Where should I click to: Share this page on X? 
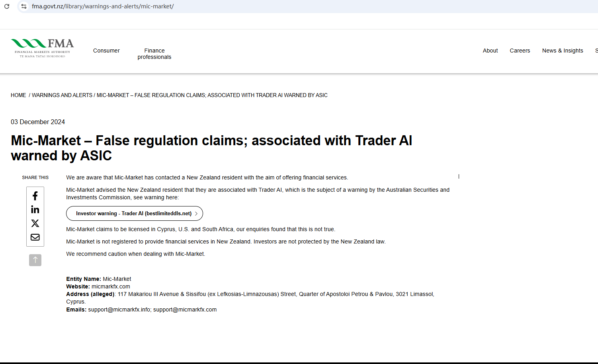coord(35,223)
